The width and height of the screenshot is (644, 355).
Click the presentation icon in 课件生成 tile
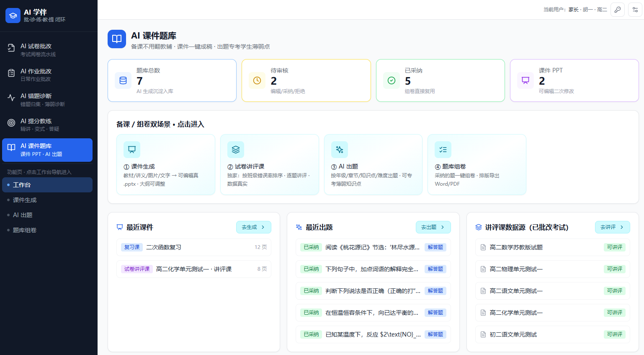coord(132,150)
